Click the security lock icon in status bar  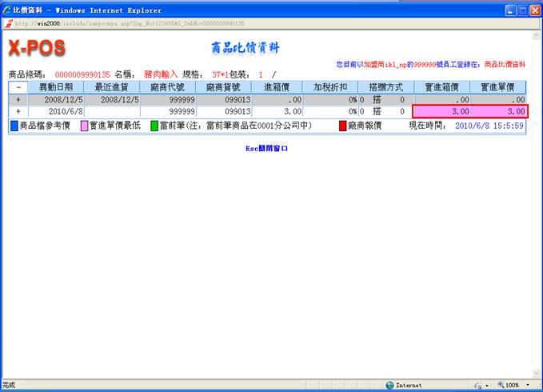tap(477, 385)
